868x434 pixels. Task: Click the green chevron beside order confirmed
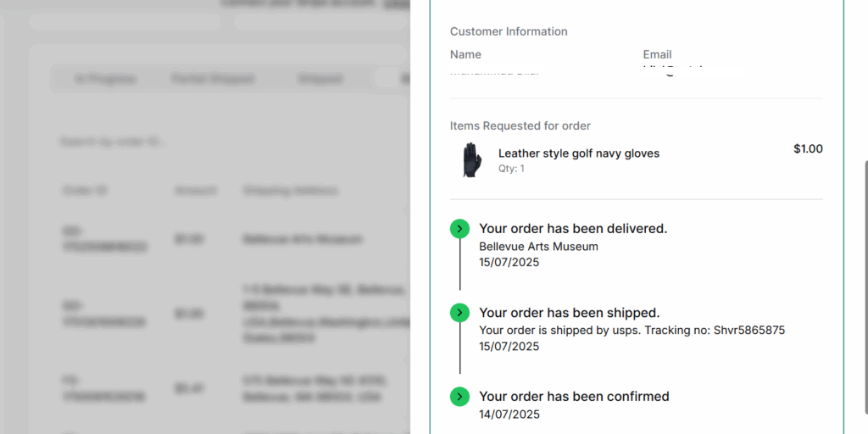tap(459, 396)
